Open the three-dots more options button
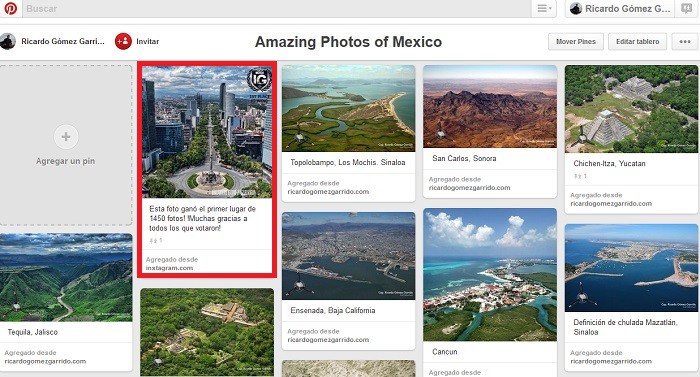 (685, 41)
